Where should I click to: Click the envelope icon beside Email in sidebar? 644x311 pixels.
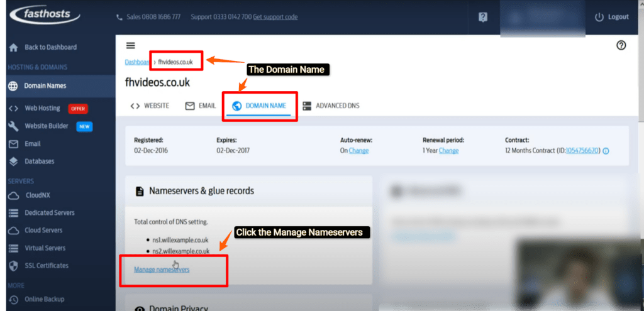click(x=14, y=144)
